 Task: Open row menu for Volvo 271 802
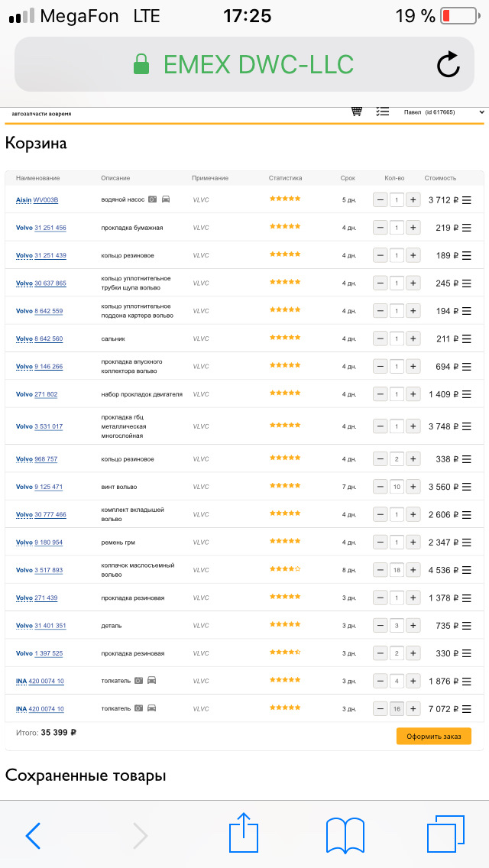pyautogui.click(x=467, y=394)
